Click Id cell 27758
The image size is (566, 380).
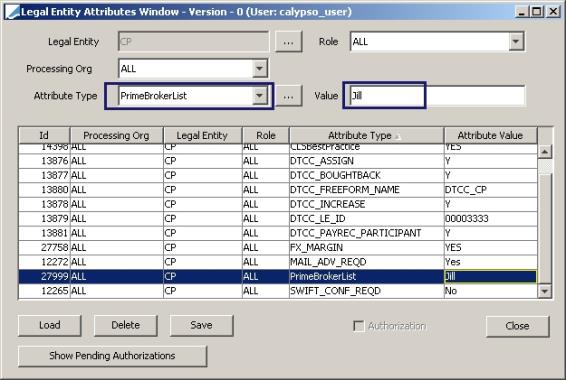(44, 248)
